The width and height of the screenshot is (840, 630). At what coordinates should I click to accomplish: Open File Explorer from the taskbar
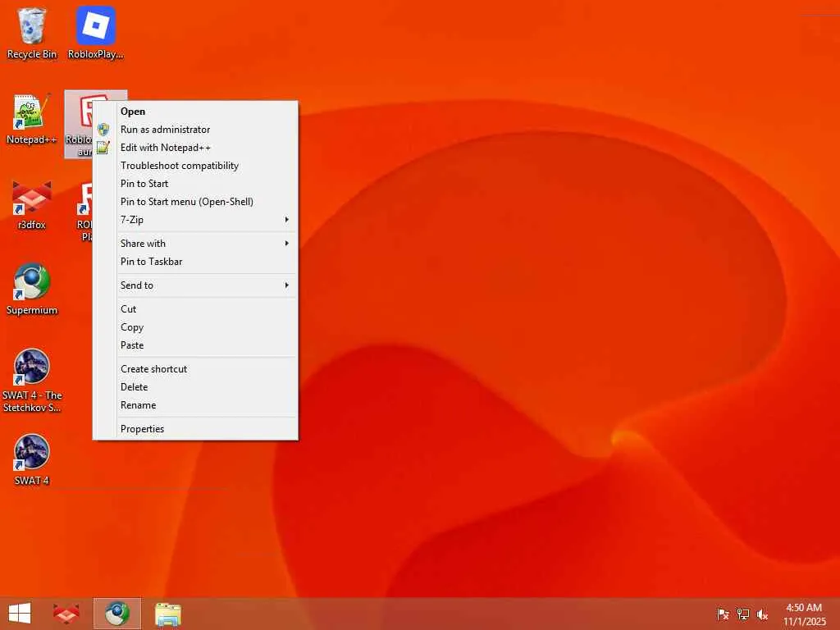pyautogui.click(x=168, y=614)
